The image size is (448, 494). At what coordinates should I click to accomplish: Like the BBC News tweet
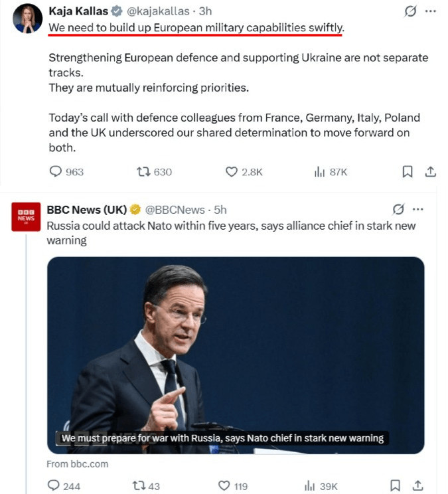click(224, 485)
